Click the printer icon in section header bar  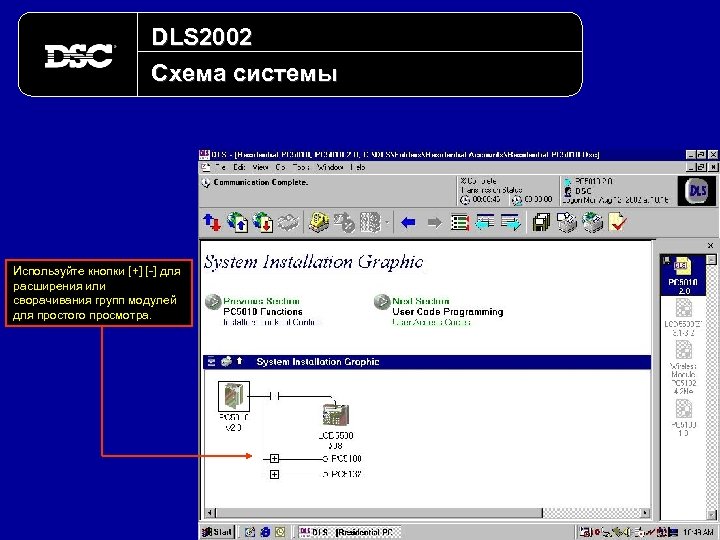pos(226,361)
